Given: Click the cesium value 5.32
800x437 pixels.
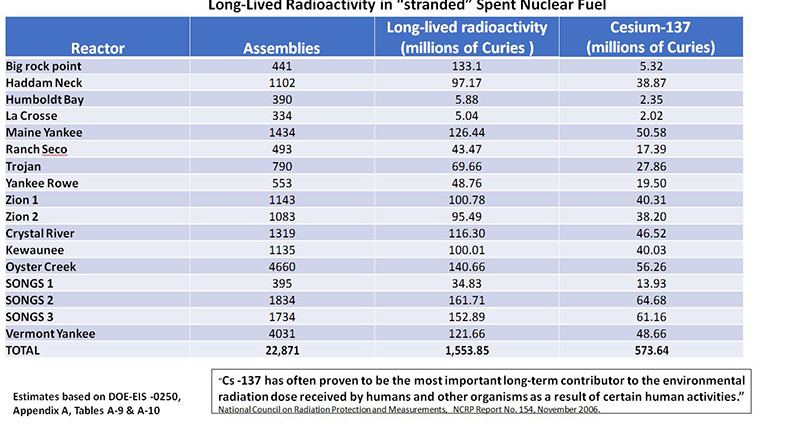Looking at the screenshot, I should 652,66.
